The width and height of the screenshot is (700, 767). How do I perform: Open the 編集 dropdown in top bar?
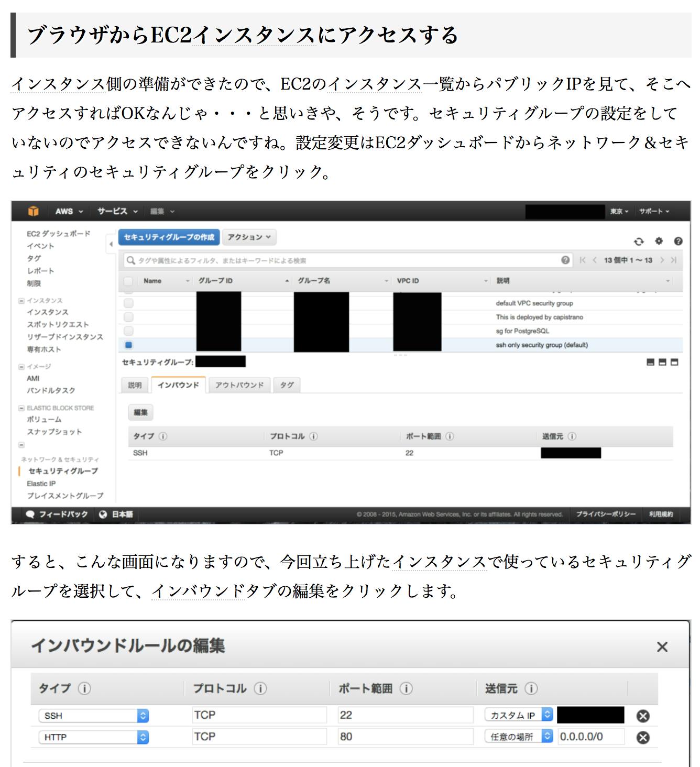162,211
